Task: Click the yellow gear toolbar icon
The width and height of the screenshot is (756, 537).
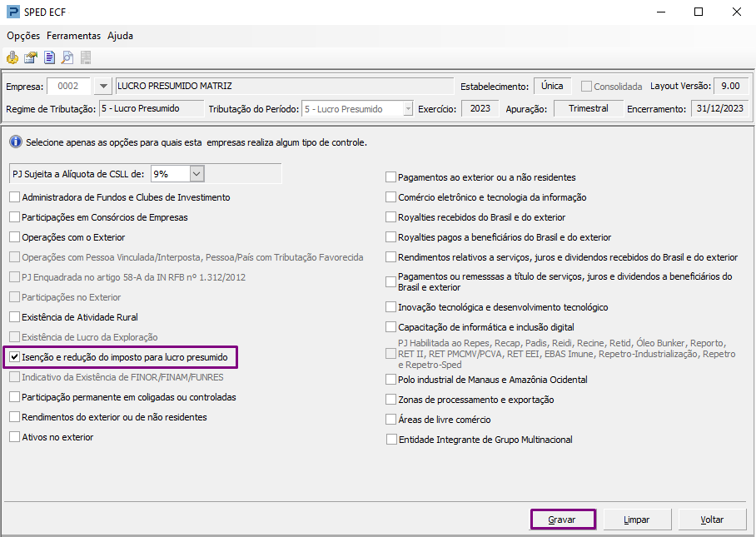Action: point(12,57)
